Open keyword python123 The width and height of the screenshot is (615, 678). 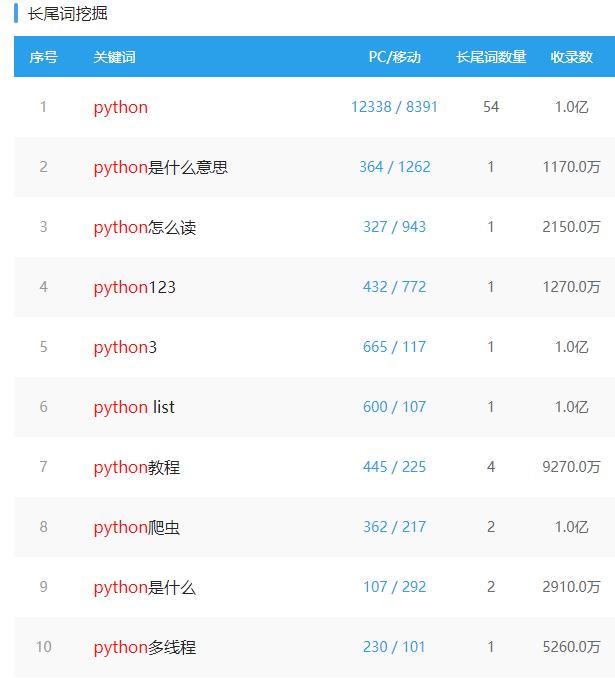pyautogui.click(x=135, y=288)
